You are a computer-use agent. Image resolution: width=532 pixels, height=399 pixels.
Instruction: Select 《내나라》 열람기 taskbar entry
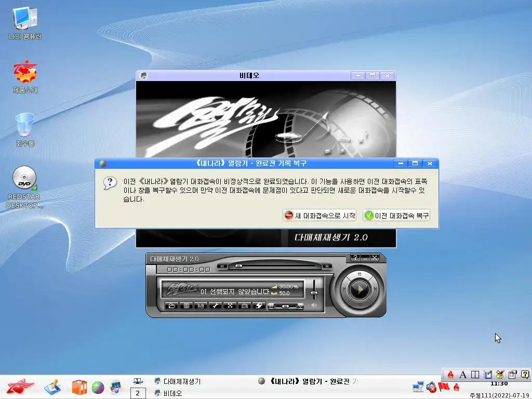(x=308, y=381)
